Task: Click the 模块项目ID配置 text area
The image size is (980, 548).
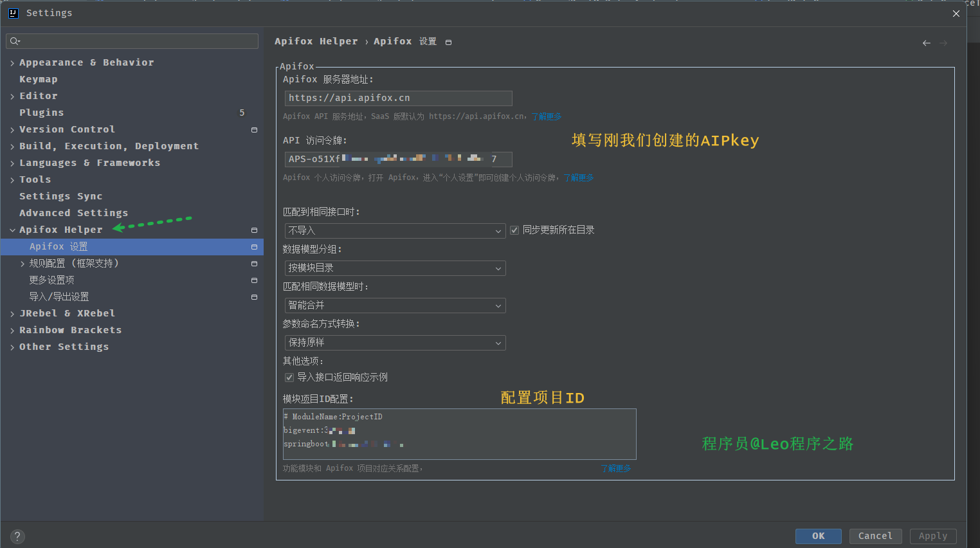Action: 459,434
